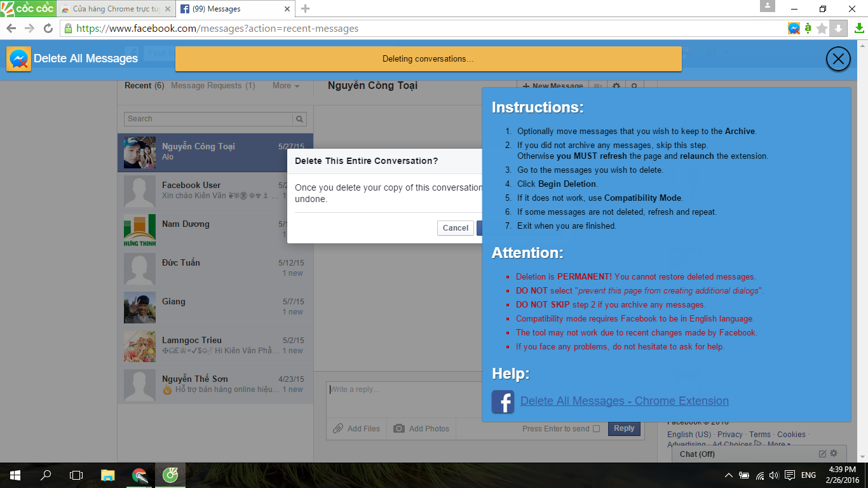This screenshot has width=868, height=488.
Task: Open the Đức Tuấn conversation
Action: 215,269
